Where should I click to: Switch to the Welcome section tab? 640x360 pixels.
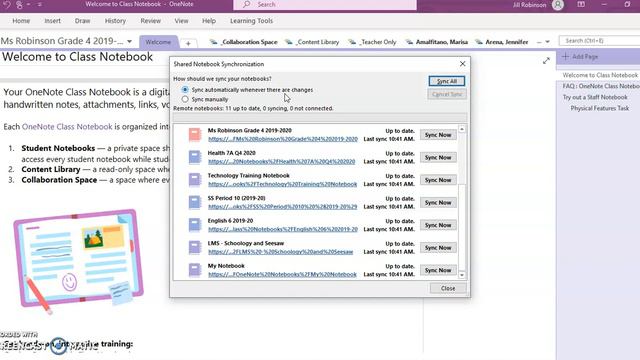158,42
